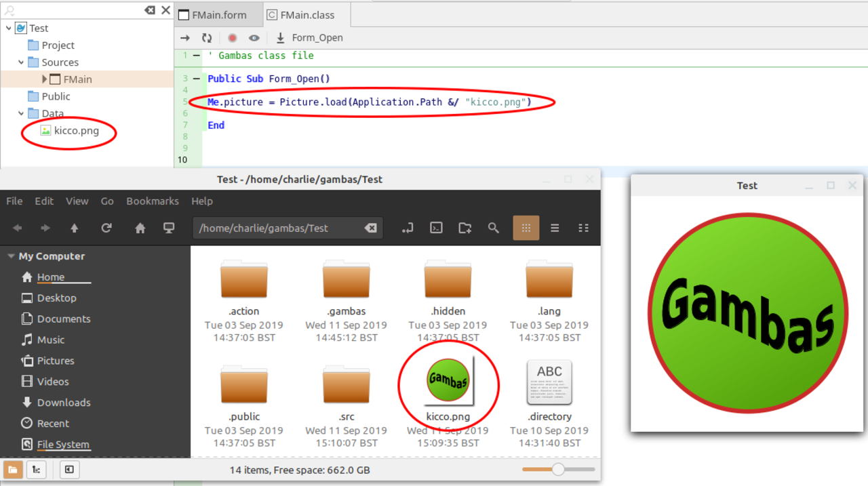
Task: Click the reload icon in editor toolbar
Action: click(207, 38)
